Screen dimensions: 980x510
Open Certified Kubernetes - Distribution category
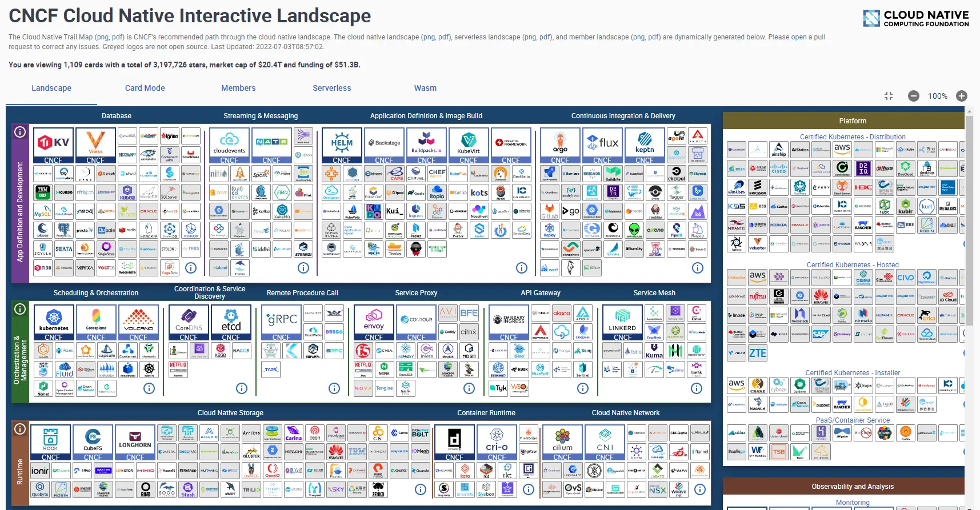click(853, 137)
